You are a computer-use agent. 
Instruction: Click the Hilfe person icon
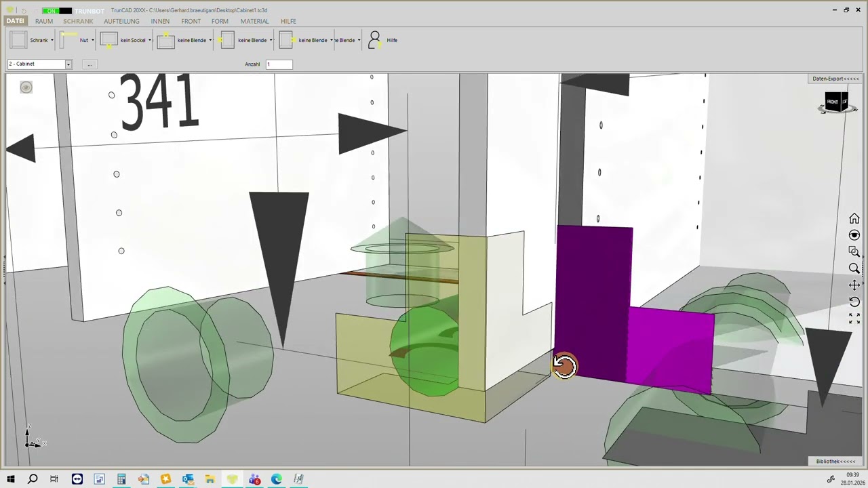pyautogui.click(x=374, y=40)
